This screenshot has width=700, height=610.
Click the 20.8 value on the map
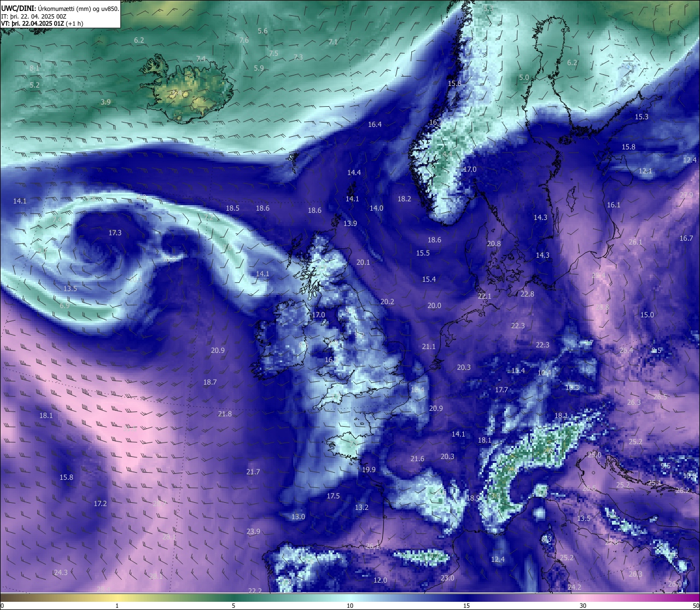pyautogui.click(x=494, y=244)
